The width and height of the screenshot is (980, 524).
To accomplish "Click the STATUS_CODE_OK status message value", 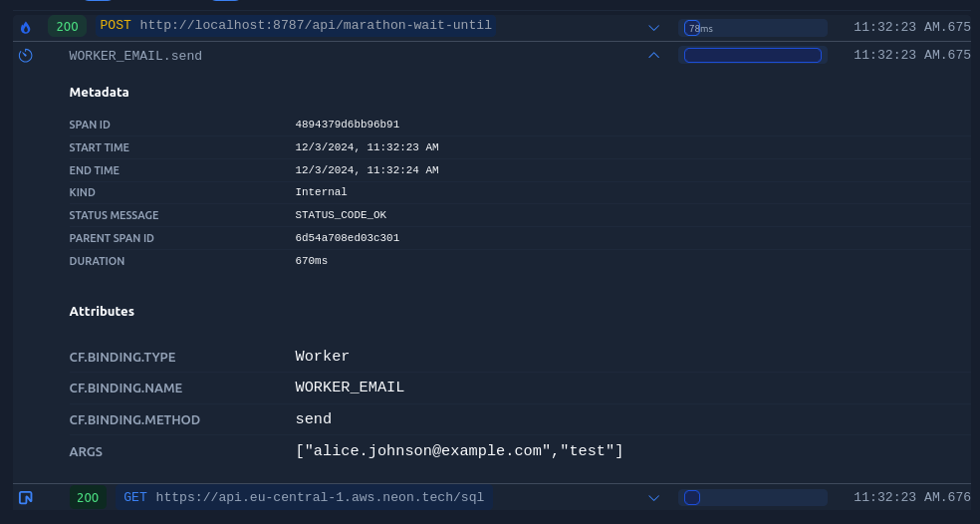I will tap(341, 215).
